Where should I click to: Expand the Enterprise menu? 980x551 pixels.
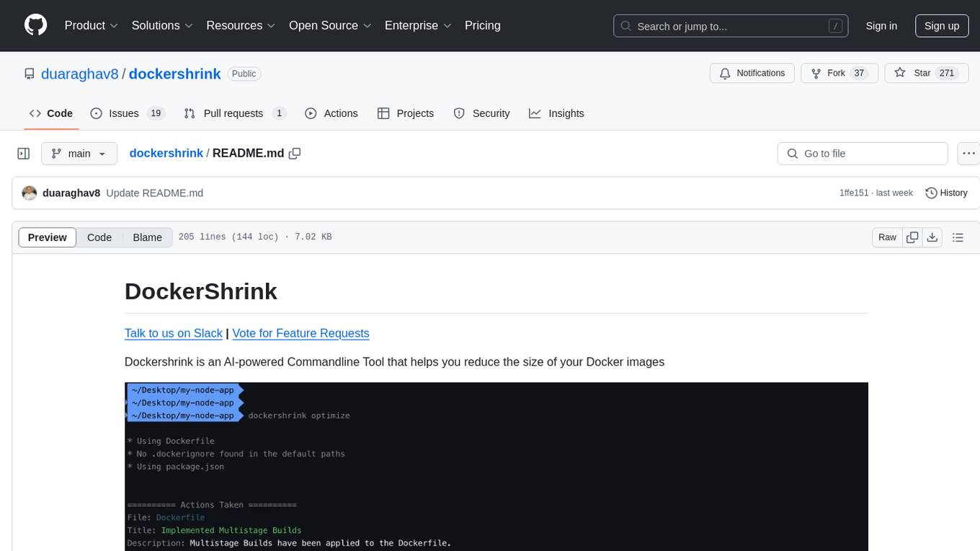pos(418,25)
